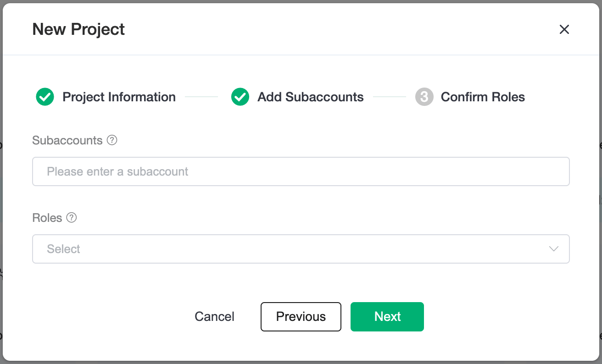
Task: Click the Add Subaccounts green checkmark icon
Action: tap(240, 97)
